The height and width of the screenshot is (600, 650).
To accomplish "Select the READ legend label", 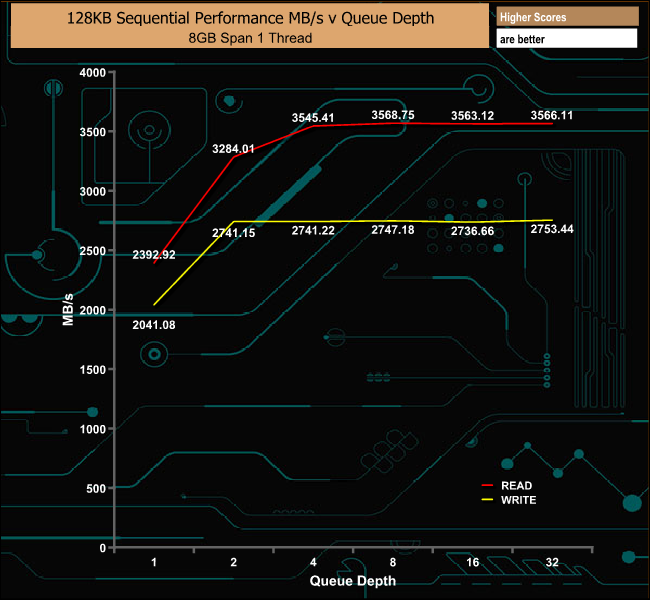I will (516, 486).
